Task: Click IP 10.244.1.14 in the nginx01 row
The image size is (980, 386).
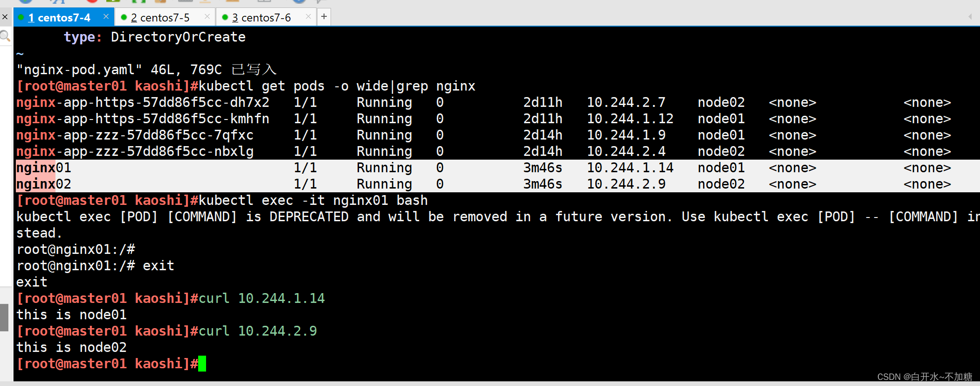Action: tap(630, 168)
